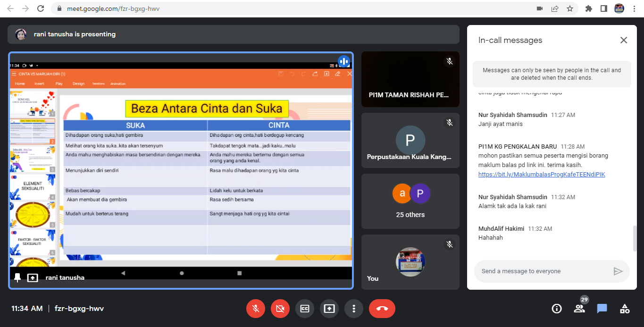The width and height of the screenshot is (644, 327).
Task: Open the bit.ly MaklumbalasProgKafeTEENdiPIK link
Action: click(541, 174)
